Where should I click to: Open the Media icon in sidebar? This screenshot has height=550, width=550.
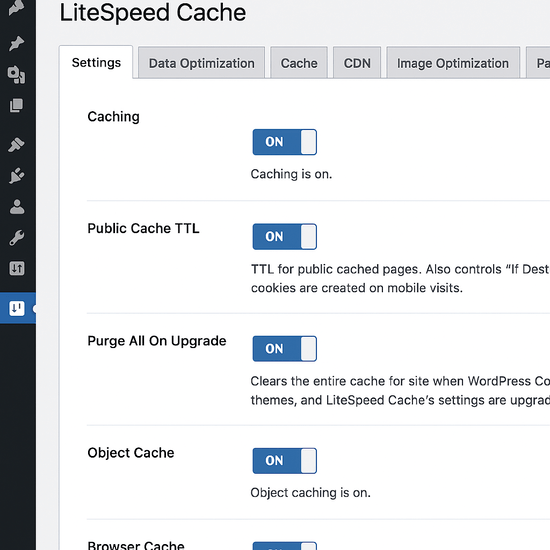(16, 74)
